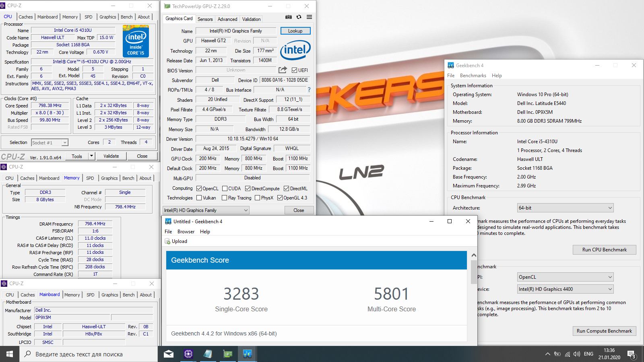Open the Benchmarks menu in Geekbench 4

[473, 76]
